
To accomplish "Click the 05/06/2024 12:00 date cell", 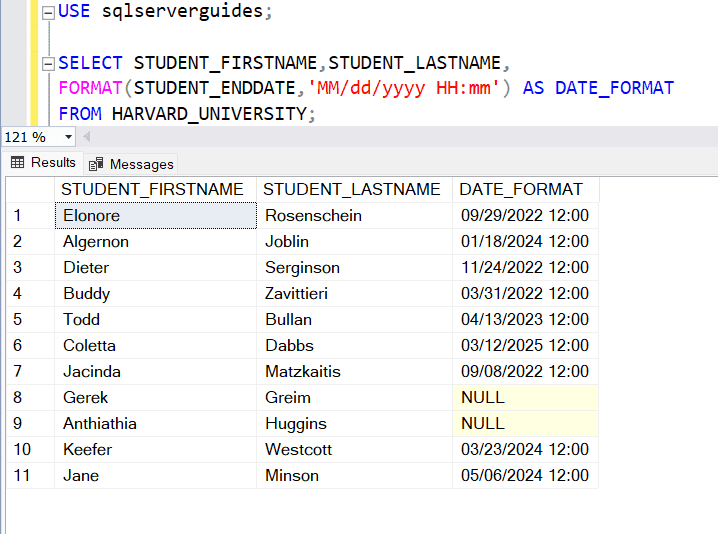I will click(x=525, y=475).
